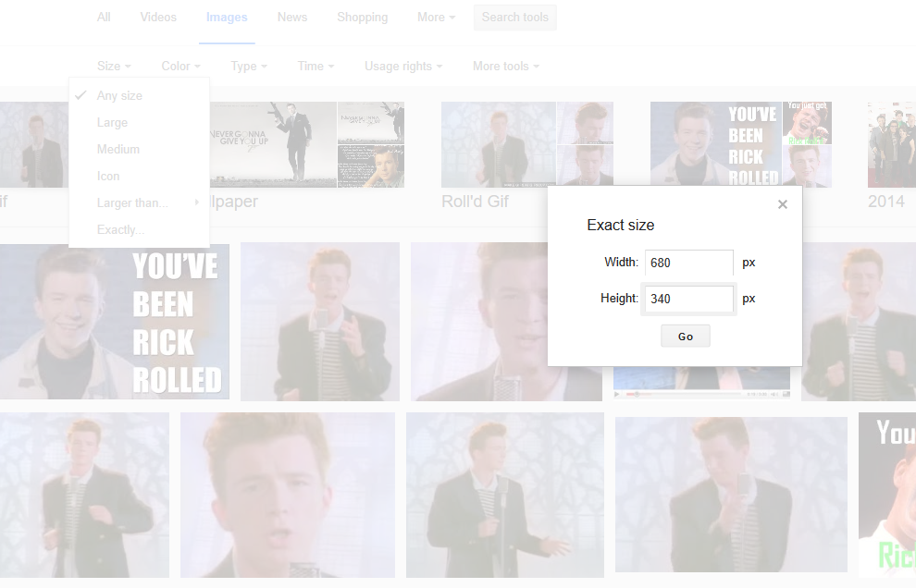Open the large You've Been Rick Rolled image
The height and width of the screenshot is (588, 916).
click(115, 322)
